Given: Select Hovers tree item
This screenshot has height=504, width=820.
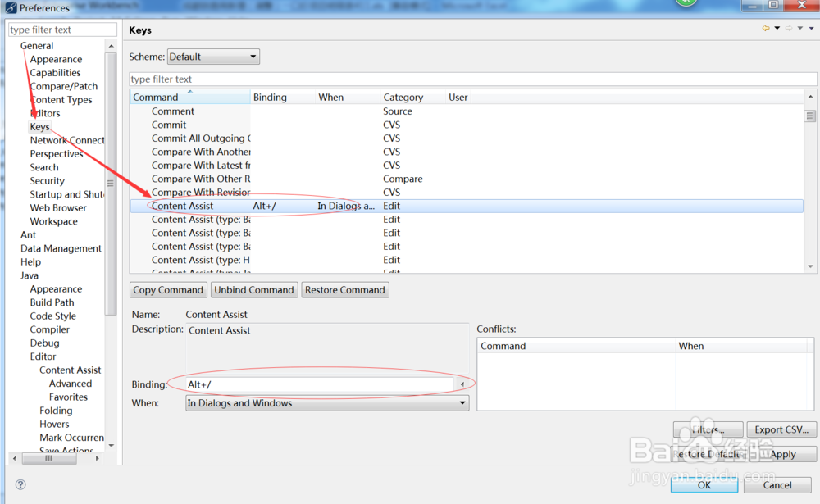Looking at the screenshot, I should pyautogui.click(x=54, y=424).
